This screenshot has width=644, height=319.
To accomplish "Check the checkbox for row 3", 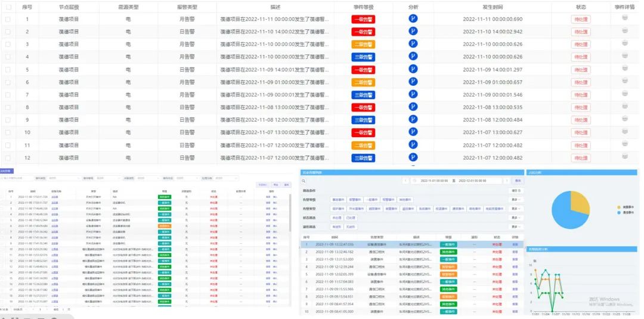I will click(8, 44).
